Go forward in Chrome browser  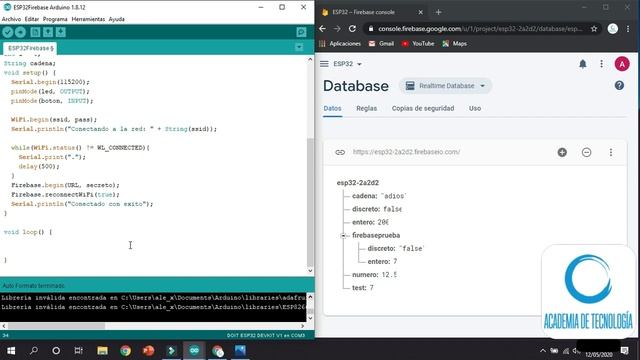337,29
